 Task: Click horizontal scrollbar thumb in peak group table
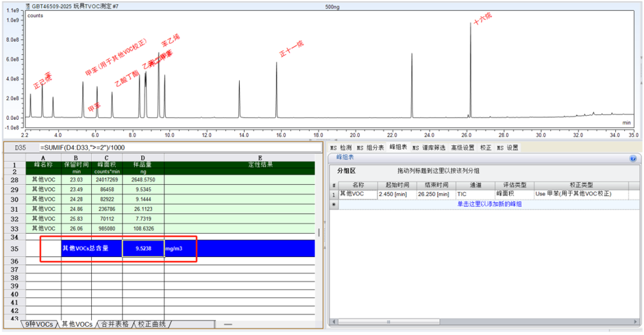pos(388,322)
